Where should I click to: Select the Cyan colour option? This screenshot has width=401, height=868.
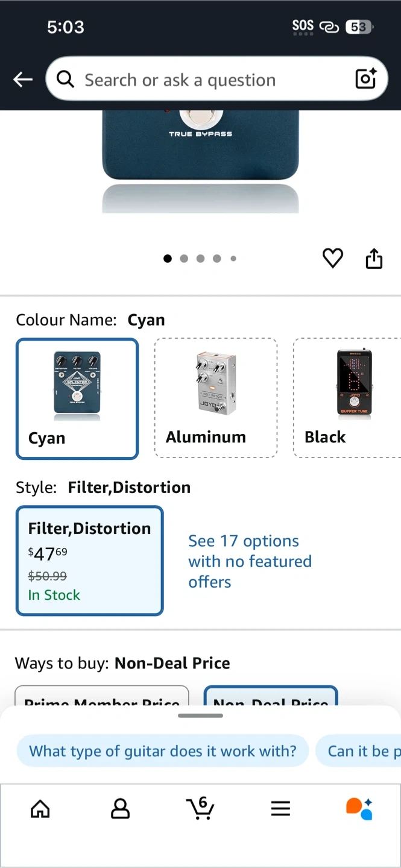point(77,398)
